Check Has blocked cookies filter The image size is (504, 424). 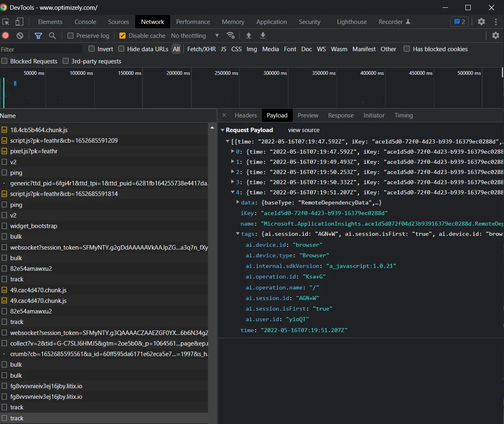[x=407, y=49]
